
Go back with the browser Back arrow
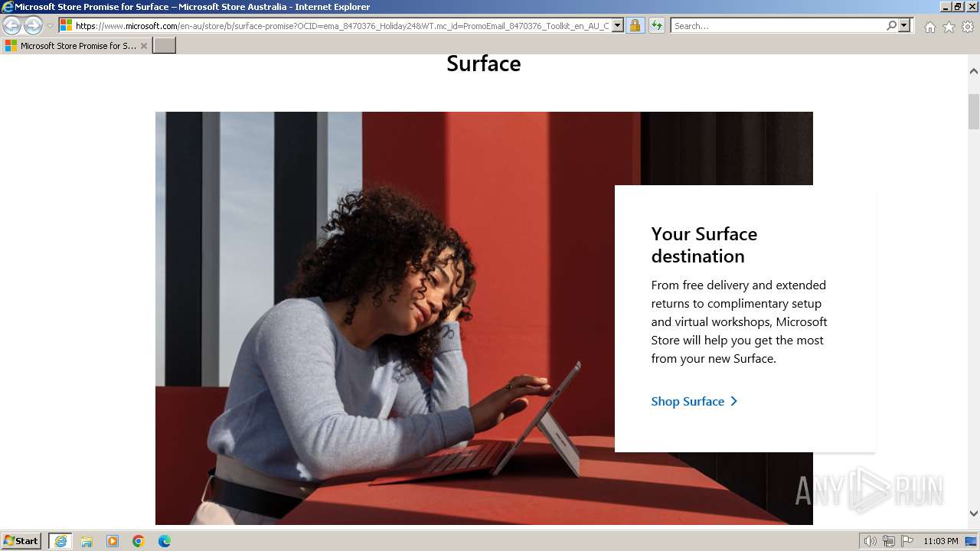pyautogui.click(x=11, y=25)
